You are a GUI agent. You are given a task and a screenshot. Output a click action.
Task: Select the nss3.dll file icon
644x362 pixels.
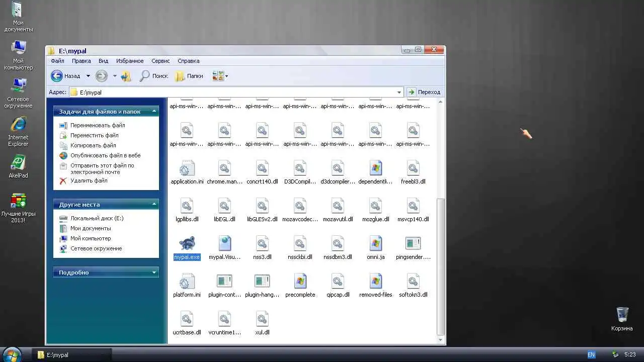tap(262, 243)
